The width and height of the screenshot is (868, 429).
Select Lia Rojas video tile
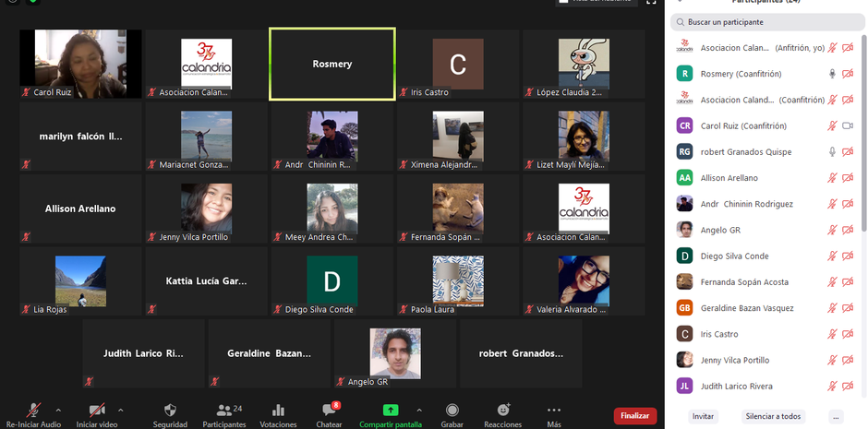point(81,280)
